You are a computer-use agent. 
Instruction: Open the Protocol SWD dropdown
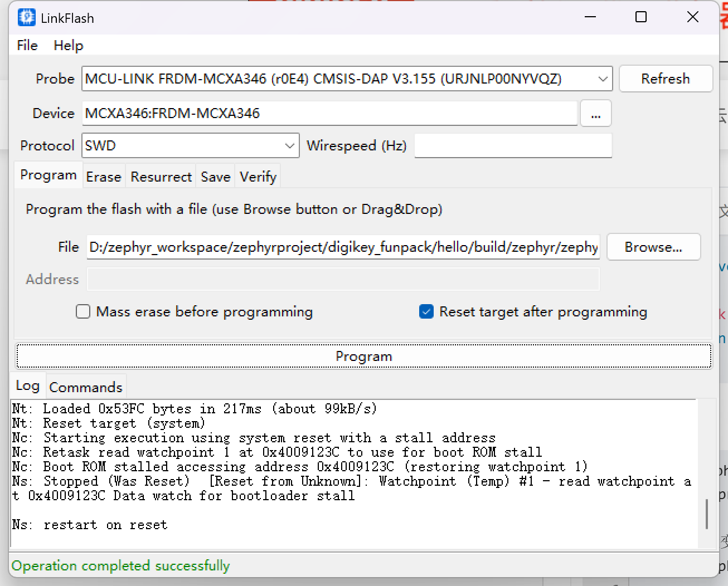coord(289,146)
